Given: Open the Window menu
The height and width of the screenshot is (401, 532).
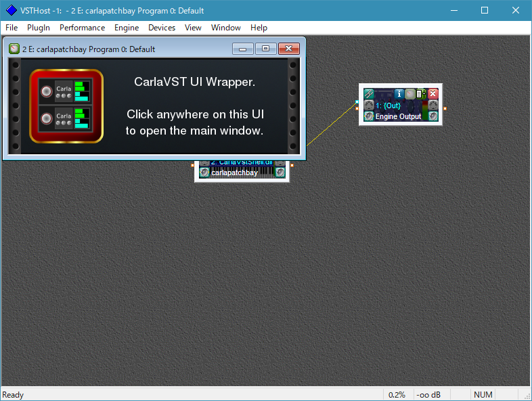Looking at the screenshot, I should pyautogui.click(x=225, y=28).
